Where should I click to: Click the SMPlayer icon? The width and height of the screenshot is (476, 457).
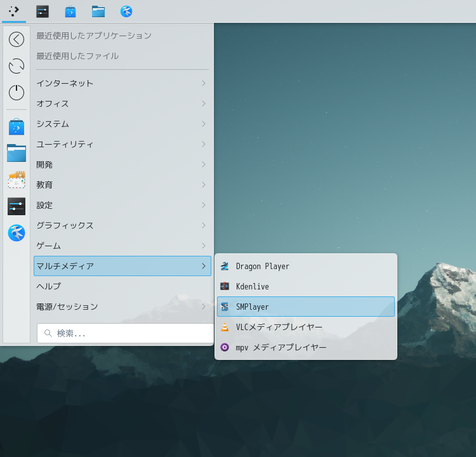click(225, 307)
